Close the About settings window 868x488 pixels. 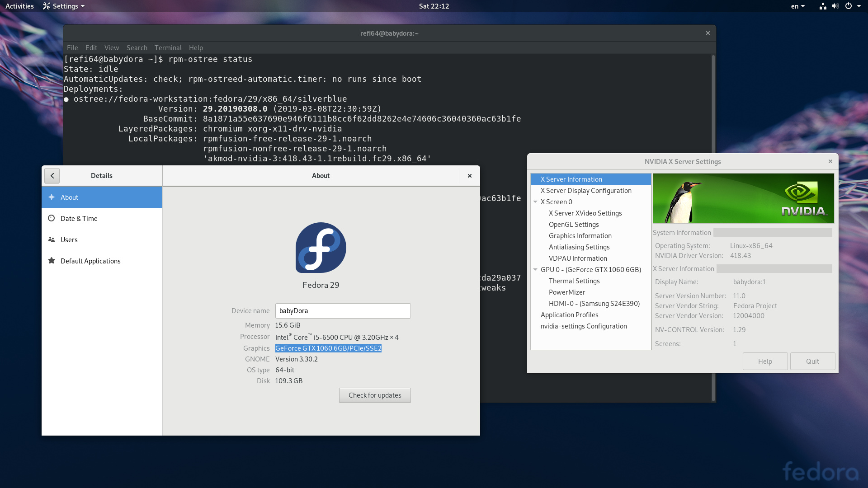pos(470,176)
